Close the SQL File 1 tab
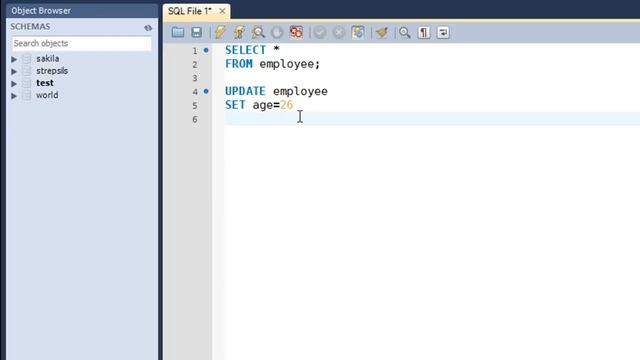This screenshot has width=640, height=360. [x=222, y=11]
